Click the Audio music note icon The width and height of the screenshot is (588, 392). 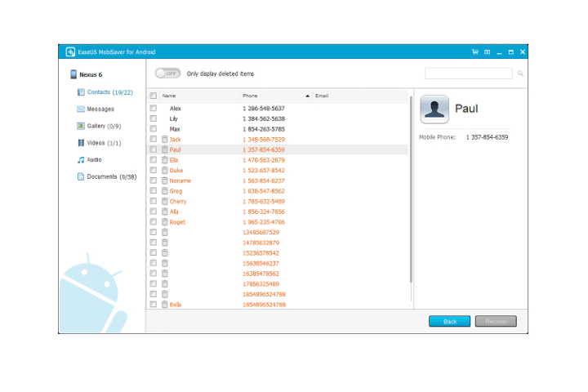pos(81,160)
